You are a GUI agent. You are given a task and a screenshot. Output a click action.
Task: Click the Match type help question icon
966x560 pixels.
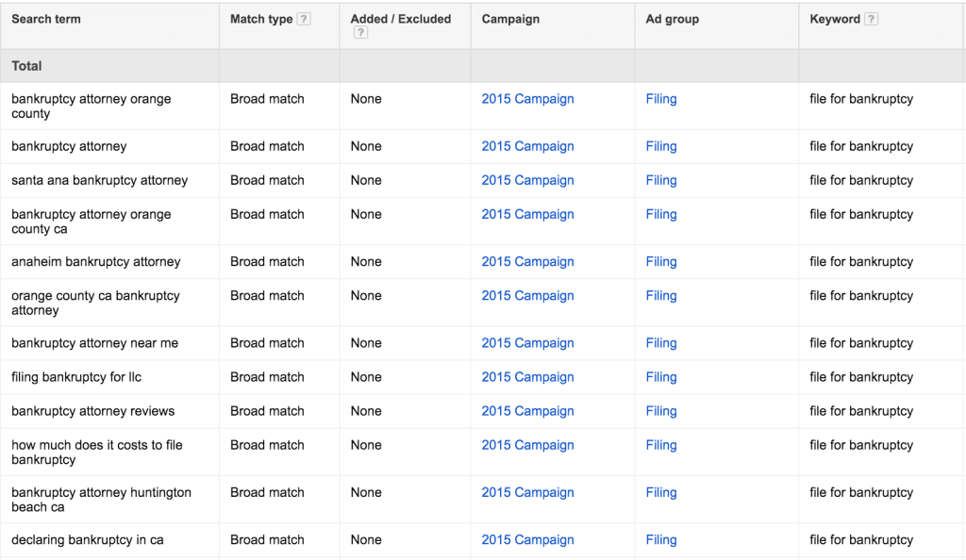coord(303,19)
